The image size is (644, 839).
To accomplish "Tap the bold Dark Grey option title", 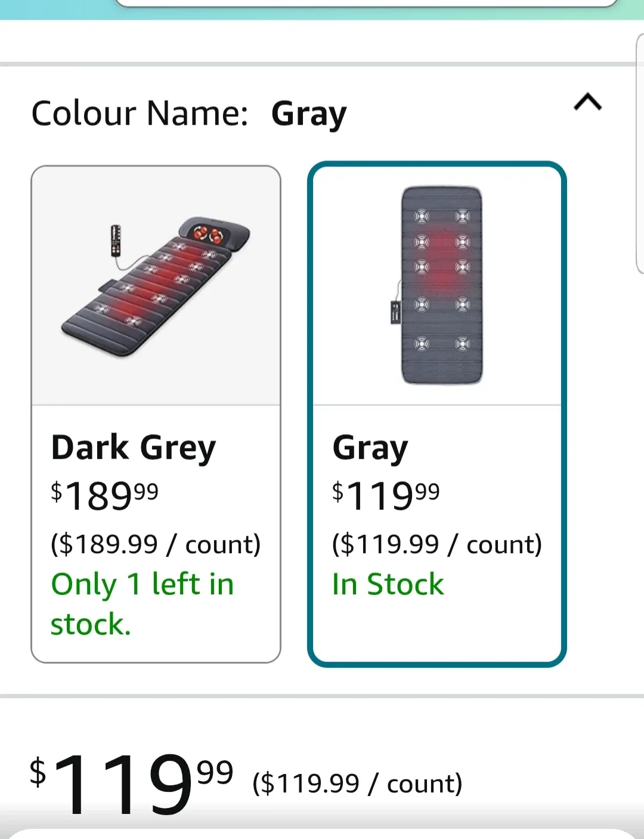I will tap(134, 448).
